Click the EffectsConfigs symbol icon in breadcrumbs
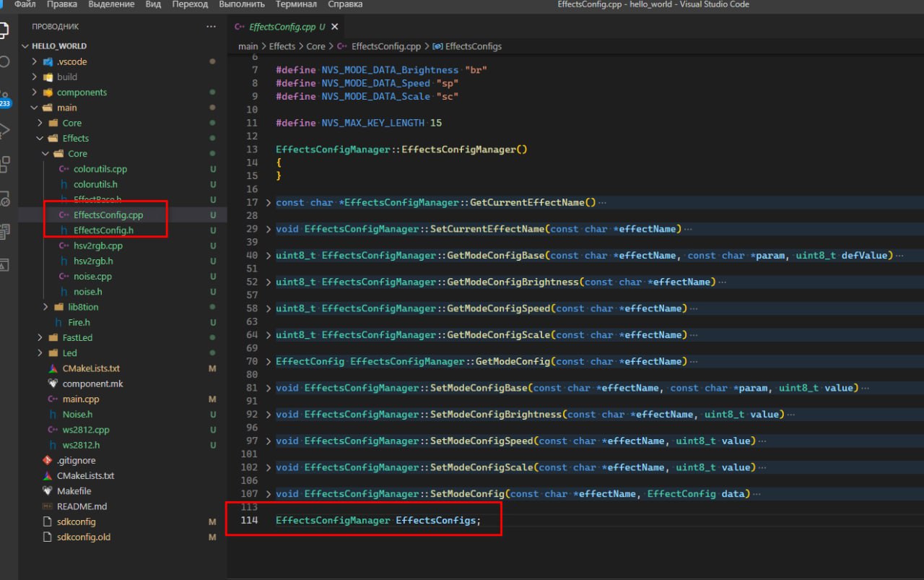The image size is (924, 580). (437, 46)
